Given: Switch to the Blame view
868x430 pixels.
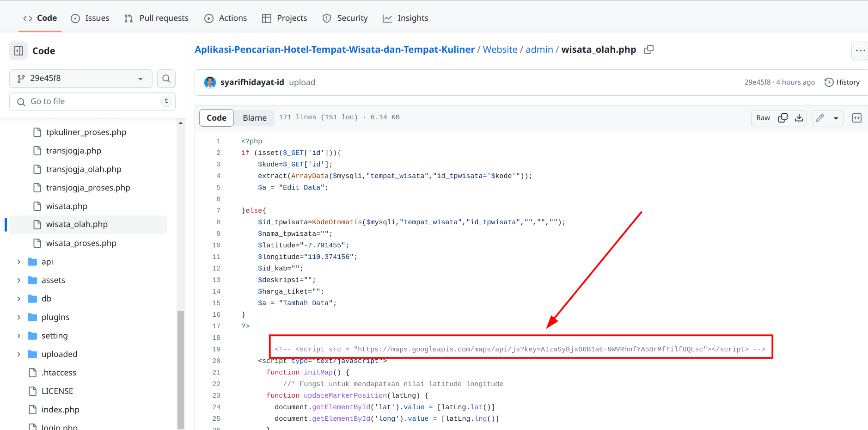Looking at the screenshot, I should tap(254, 118).
